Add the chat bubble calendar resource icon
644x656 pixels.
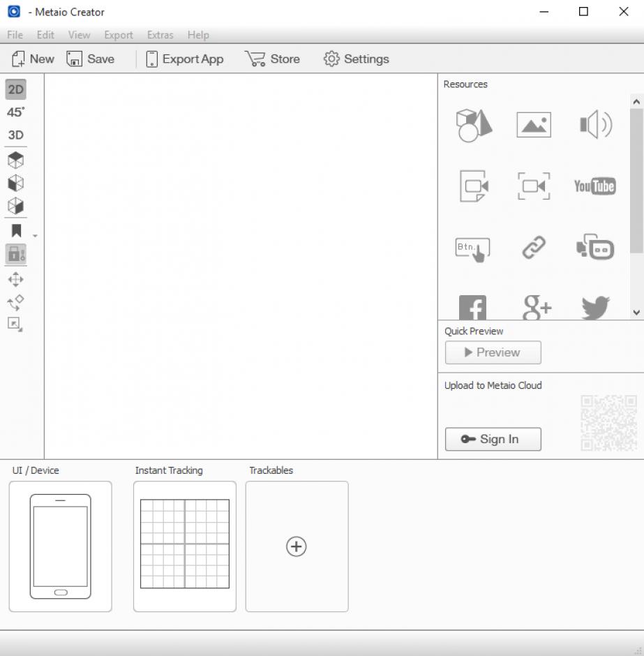595,247
